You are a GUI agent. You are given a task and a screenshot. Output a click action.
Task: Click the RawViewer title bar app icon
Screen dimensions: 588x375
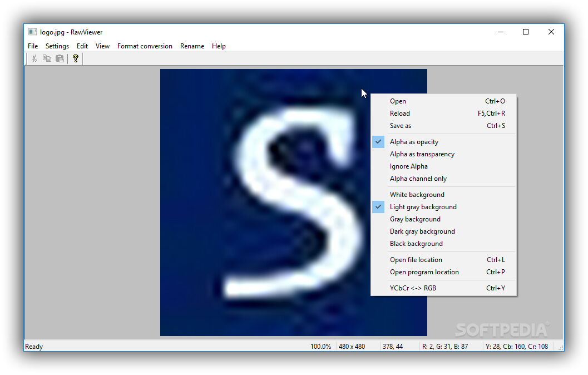[x=33, y=32]
